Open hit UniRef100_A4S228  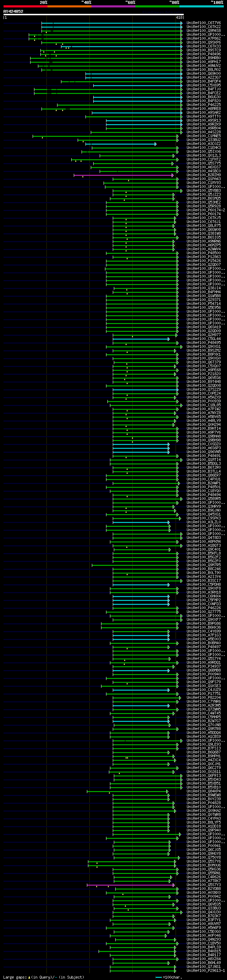[x=203, y=132]
